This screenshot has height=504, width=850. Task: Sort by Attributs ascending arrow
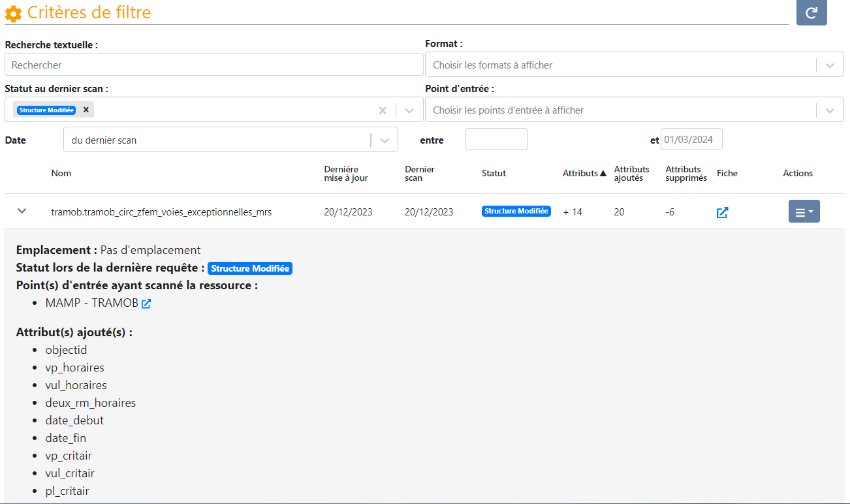click(603, 174)
